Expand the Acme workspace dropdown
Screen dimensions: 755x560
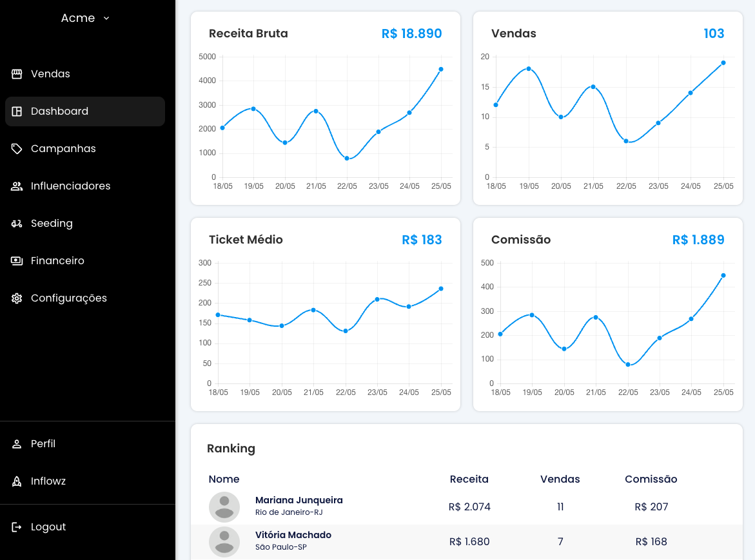point(78,18)
